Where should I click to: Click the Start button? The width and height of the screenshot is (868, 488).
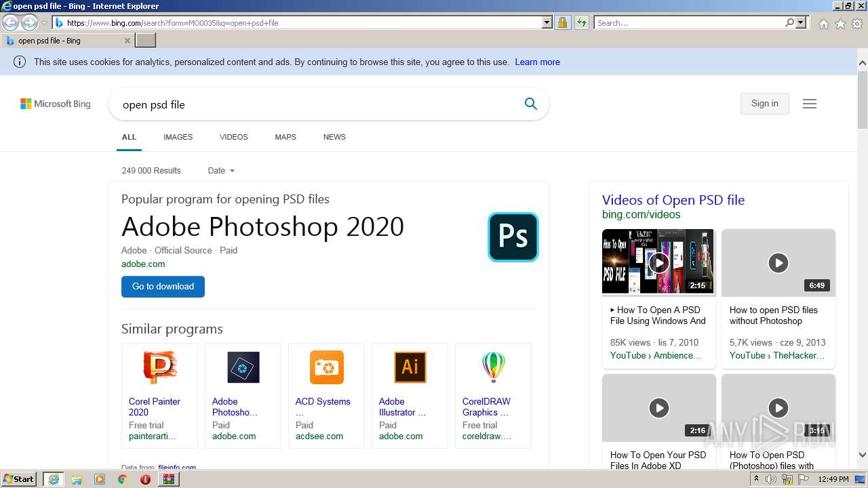pos(18,479)
